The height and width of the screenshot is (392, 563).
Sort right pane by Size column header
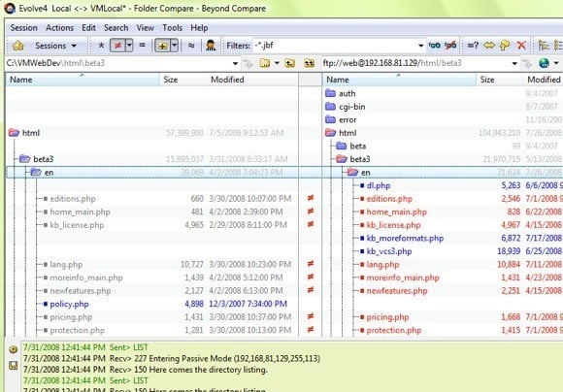pyautogui.click(x=500, y=80)
